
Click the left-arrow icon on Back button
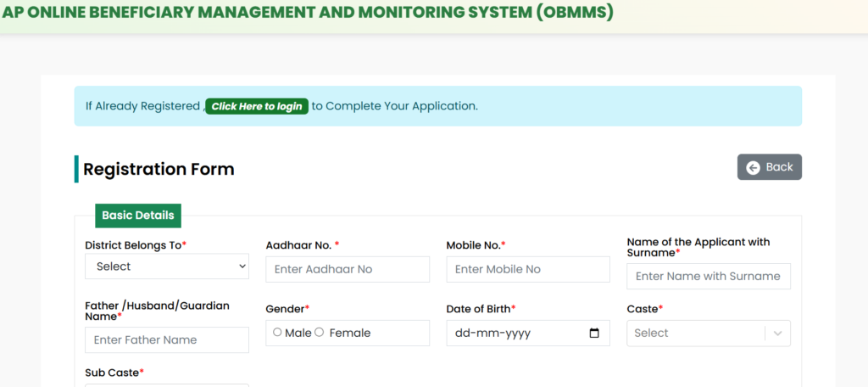point(753,167)
